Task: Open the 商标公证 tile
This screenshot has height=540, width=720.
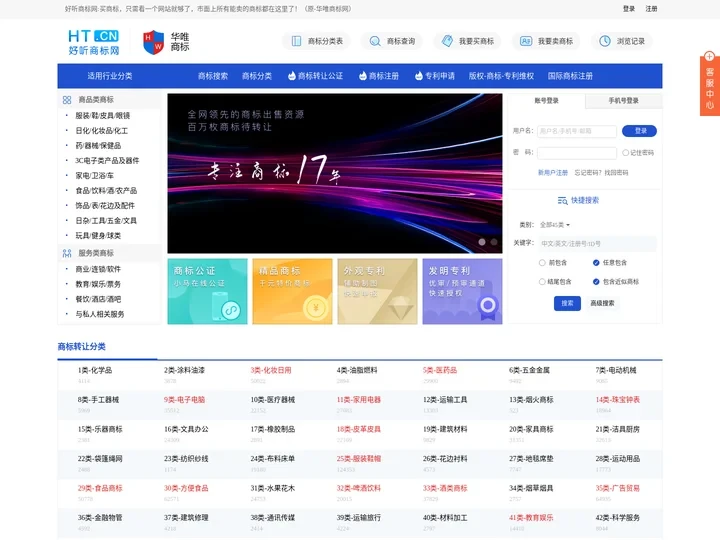Action: click(208, 292)
